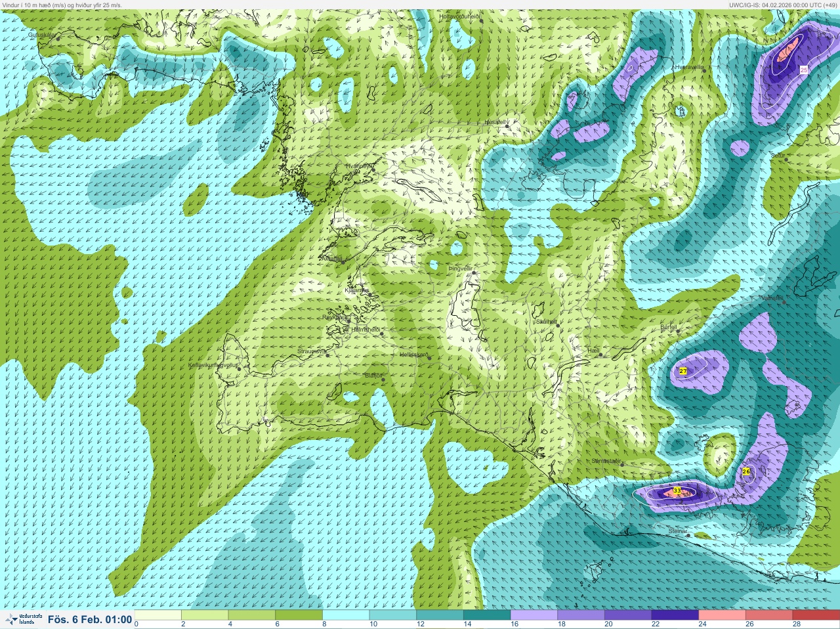The height and width of the screenshot is (629, 840).
Task: Click the Búrfell station label
Action: click(x=669, y=326)
